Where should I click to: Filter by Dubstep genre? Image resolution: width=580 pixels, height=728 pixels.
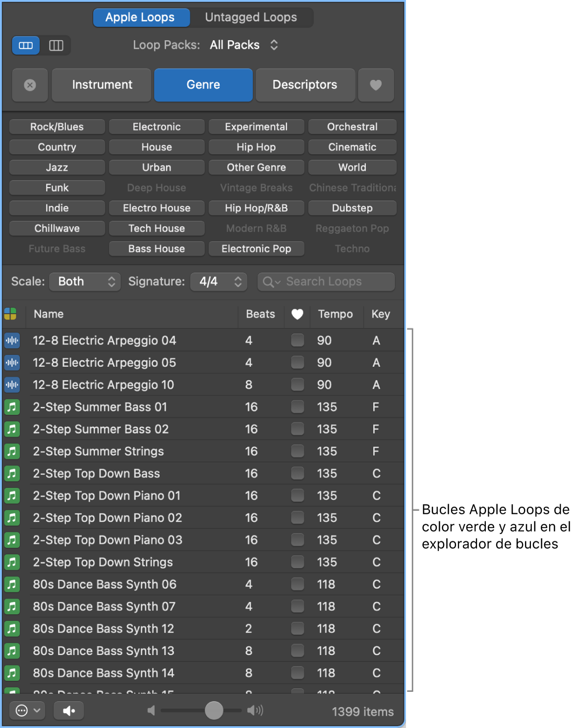click(x=352, y=208)
